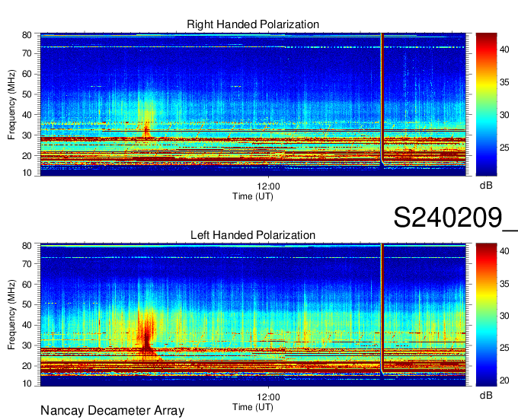Click the 10 MHz tick on Right Handed plot
The width and height of the screenshot is (518, 420).
tap(27, 173)
